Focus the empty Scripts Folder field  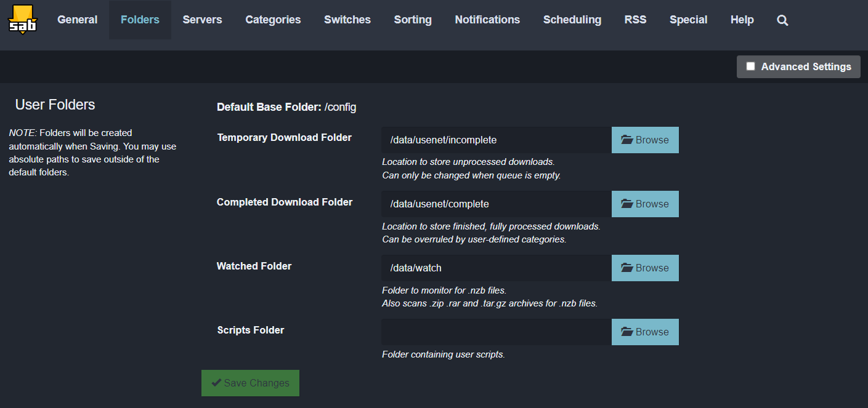pyautogui.click(x=496, y=332)
